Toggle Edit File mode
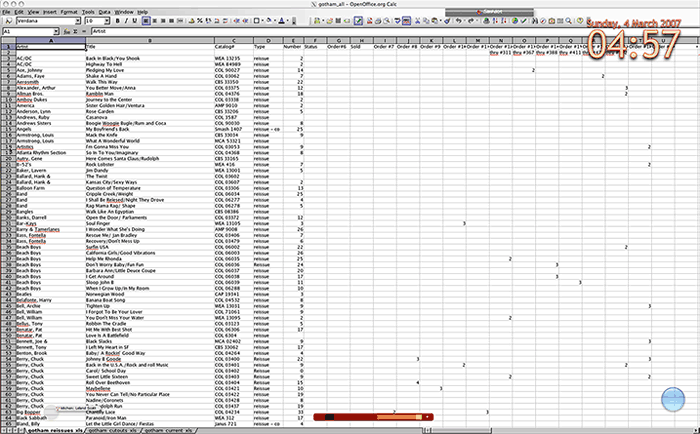This screenshot has height=434, width=700. point(358,21)
